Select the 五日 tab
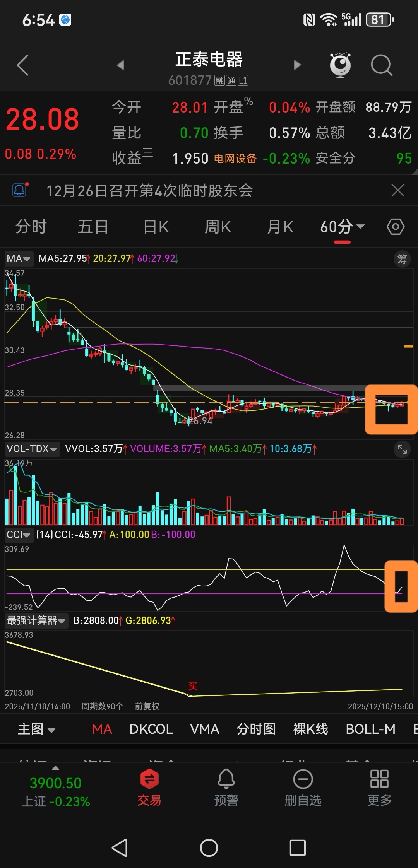The image size is (418, 868). coord(93,227)
